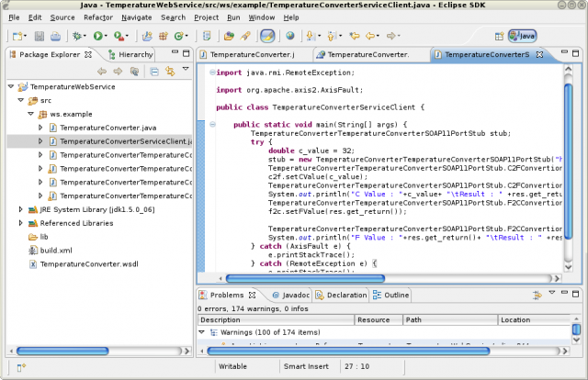Click the Search flashlight icon
The height and width of the screenshot is (380, 588).
coord(245,36)
